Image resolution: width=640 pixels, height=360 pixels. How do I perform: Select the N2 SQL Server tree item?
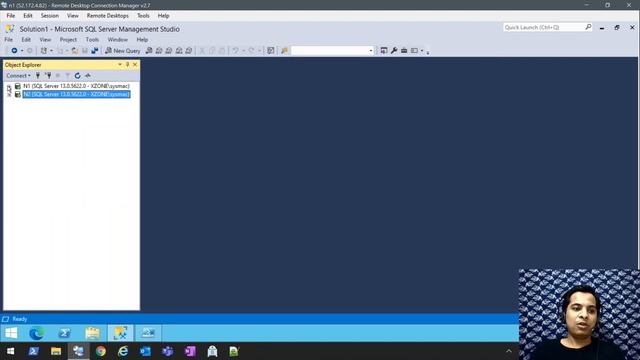click(76, 94)
